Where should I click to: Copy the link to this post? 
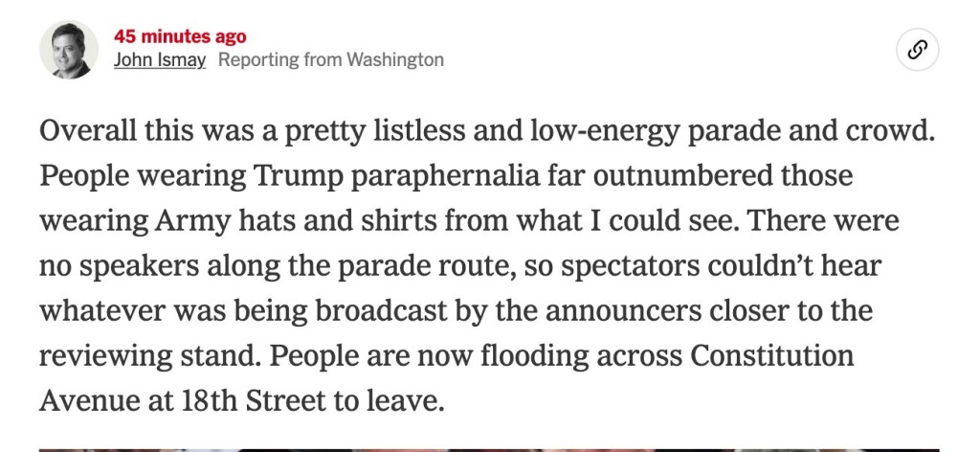tap(917, 50)
